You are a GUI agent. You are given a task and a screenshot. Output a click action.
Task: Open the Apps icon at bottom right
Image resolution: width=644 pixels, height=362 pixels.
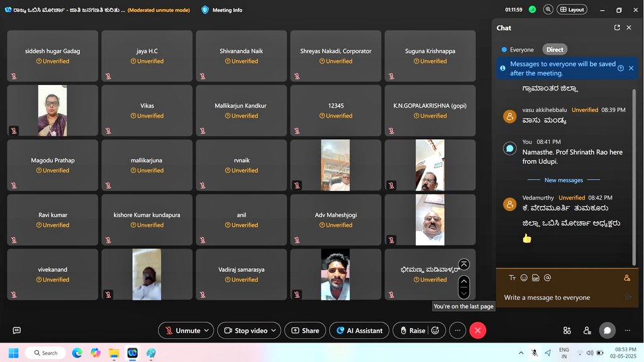click(567, 331)
